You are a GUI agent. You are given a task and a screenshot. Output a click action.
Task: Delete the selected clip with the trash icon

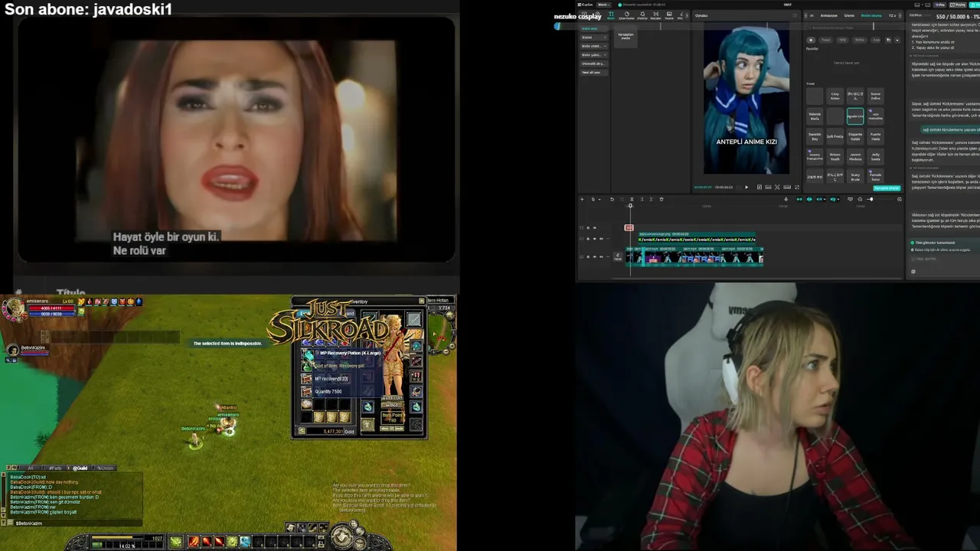[661, 199]
